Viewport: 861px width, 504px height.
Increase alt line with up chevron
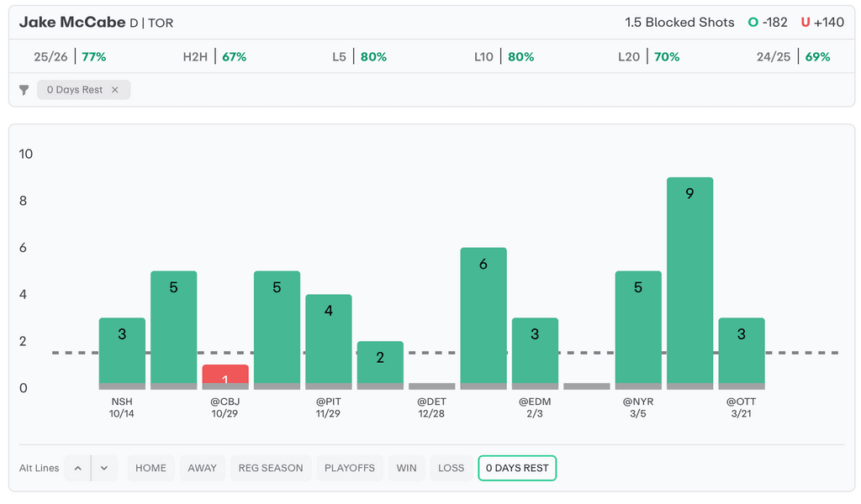point(77,468)
